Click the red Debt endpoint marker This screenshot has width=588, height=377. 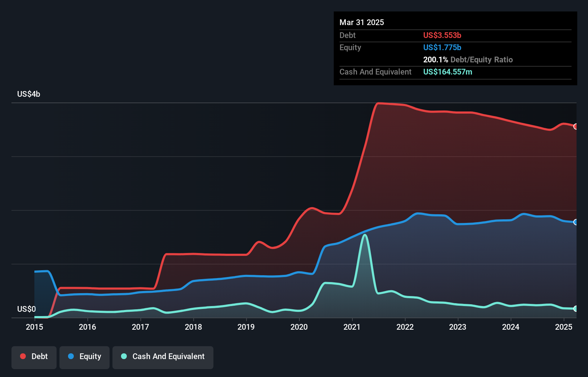coord(576,127)
